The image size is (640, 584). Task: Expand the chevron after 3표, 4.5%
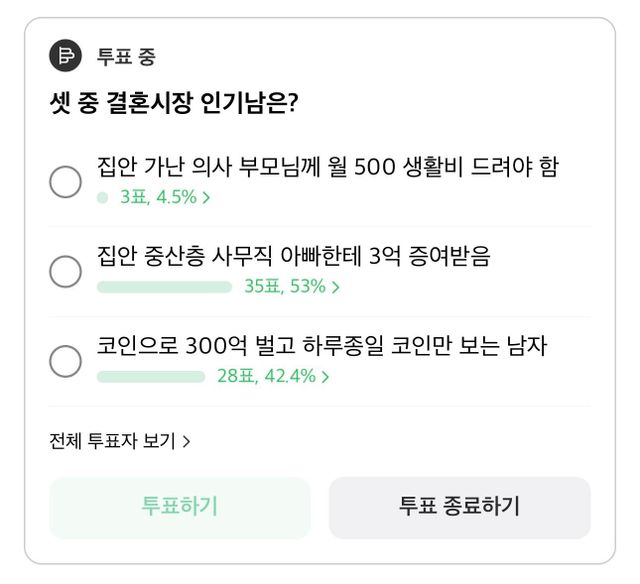tap(206, 198)
